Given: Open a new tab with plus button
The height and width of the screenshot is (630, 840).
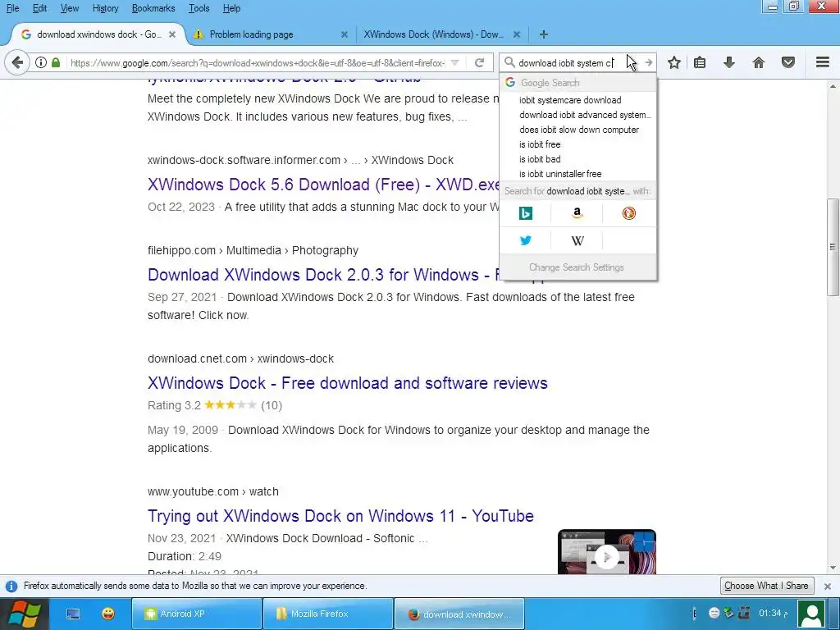Looking at the screenshot, I should [543, 34].
